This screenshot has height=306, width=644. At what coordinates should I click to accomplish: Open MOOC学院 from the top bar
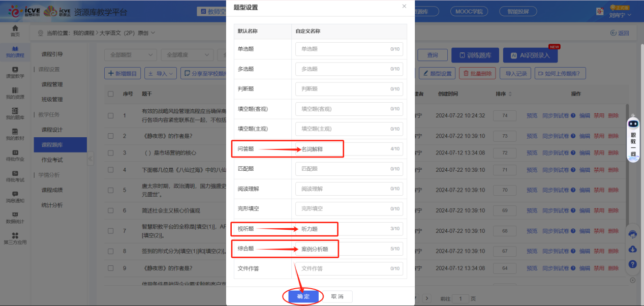point(469,11)
